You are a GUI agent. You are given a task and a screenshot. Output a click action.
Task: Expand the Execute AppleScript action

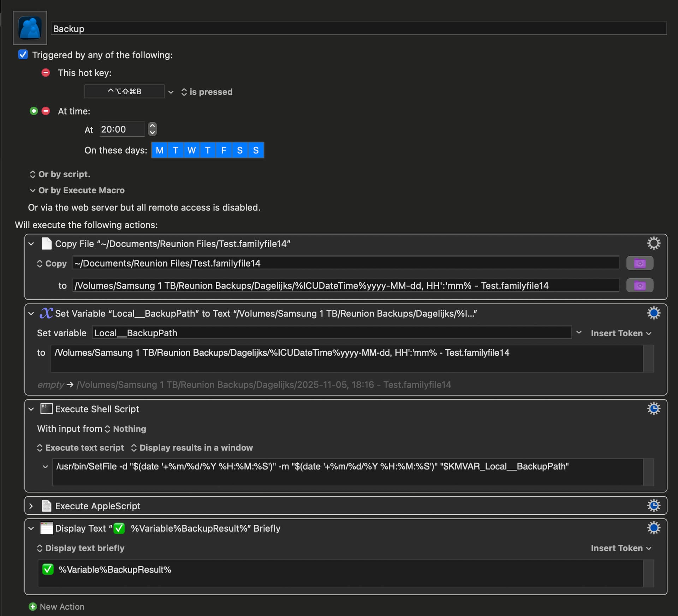coord(31,506)
